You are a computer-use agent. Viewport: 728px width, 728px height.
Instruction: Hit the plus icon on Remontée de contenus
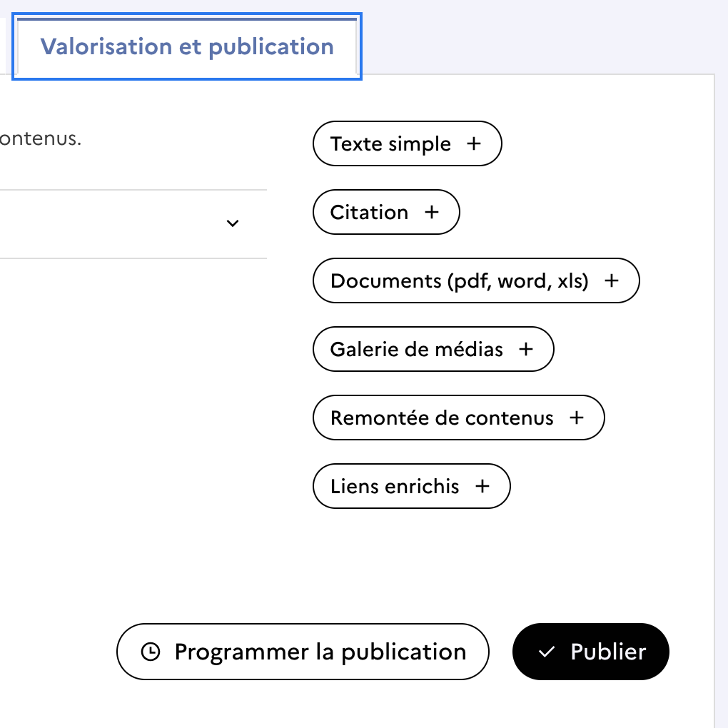click(x=577, y=418)
